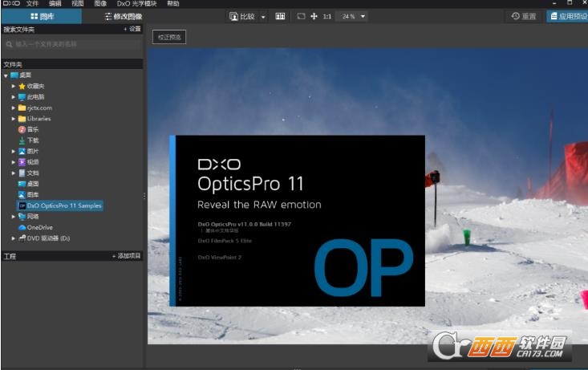Select the root 桌面 folder icon

pos(14,75)
